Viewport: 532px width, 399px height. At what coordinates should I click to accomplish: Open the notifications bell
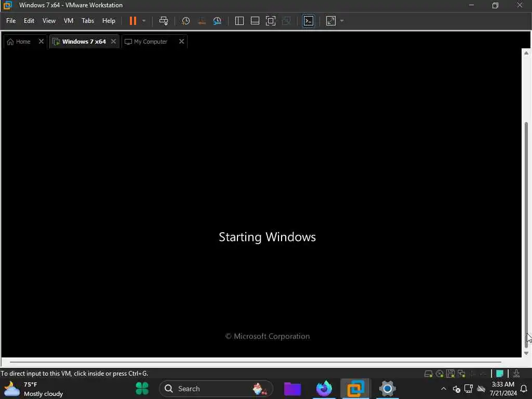524,389
